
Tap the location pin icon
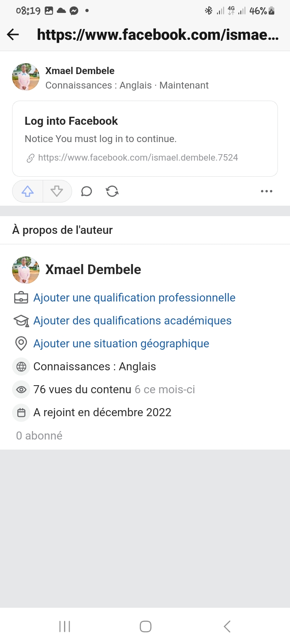(21, 344)
